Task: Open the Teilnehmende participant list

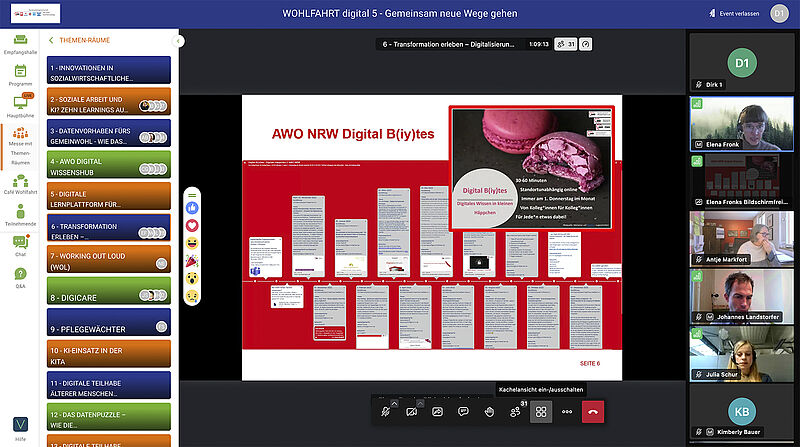Action: (20, 215)
